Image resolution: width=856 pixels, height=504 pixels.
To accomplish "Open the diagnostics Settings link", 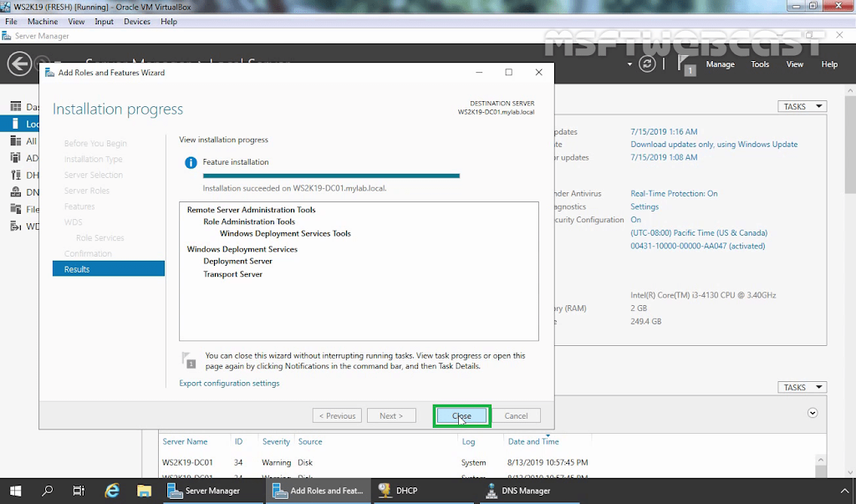I will (645, 206).
